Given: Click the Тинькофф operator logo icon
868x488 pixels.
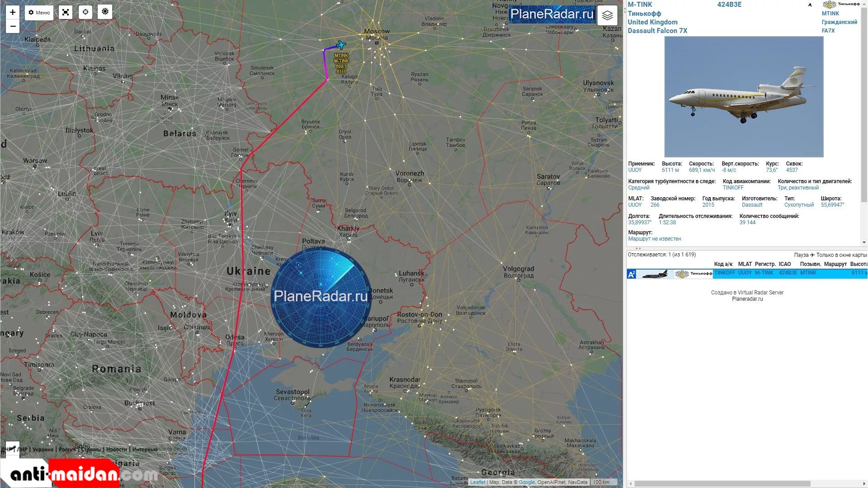Looking at the screenshot, I should (840, 5).
